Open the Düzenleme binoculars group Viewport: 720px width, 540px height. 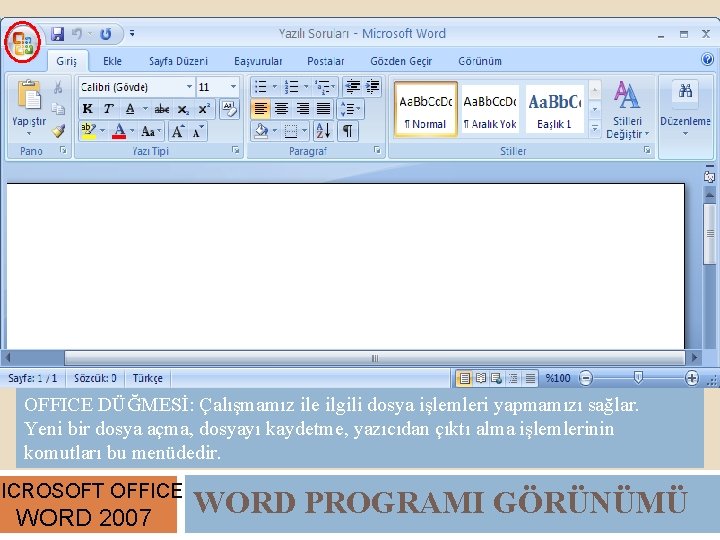(x=685, y=109)
